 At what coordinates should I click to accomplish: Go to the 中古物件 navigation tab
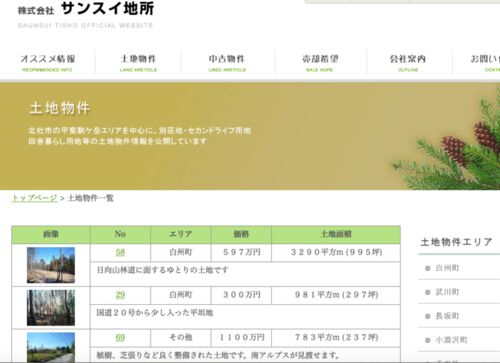coord(227,62)
